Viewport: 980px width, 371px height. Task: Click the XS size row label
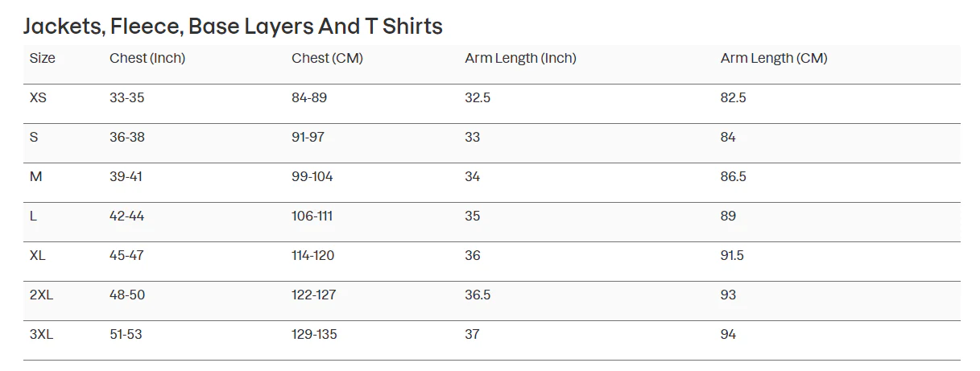pos(39,97)
